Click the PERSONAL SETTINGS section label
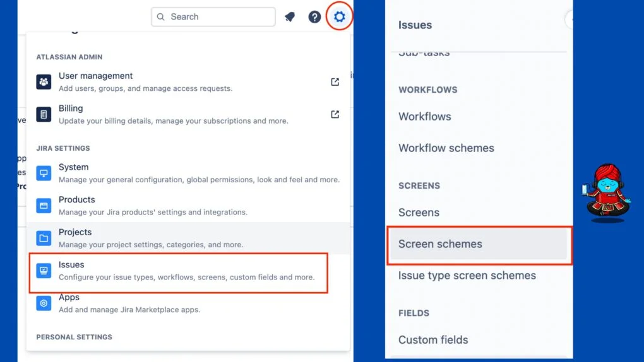 coord(74,337)
